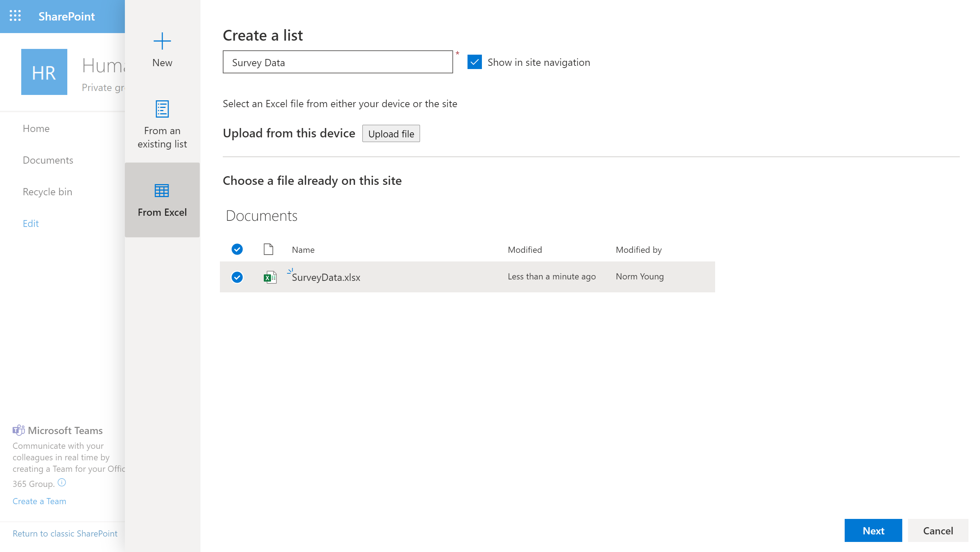Click the Documents menu item
980x552 pixels.
[48, 160]
